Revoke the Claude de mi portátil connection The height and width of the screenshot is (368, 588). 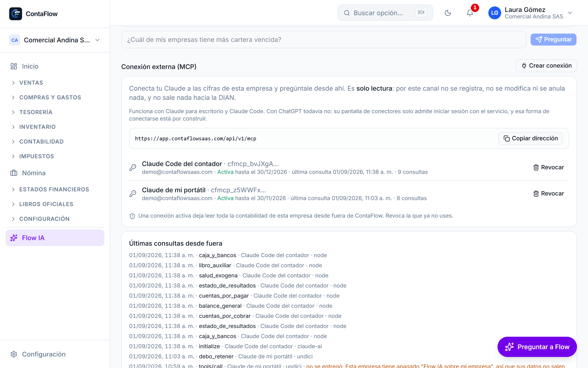549,194
